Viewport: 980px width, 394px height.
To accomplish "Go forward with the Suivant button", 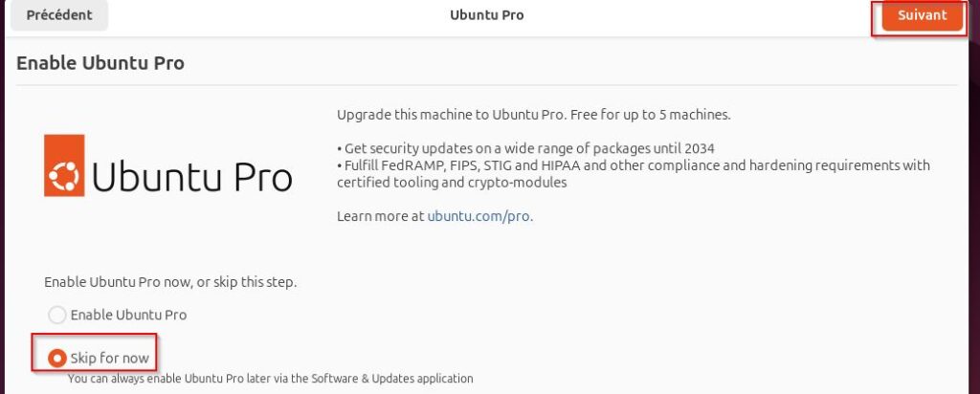I will [x=923, y=15].
